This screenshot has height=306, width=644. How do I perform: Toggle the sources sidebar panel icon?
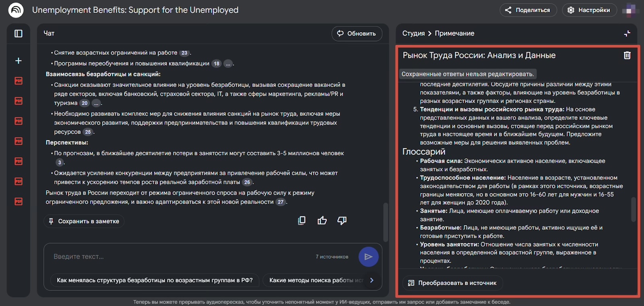tap(19, 33)
